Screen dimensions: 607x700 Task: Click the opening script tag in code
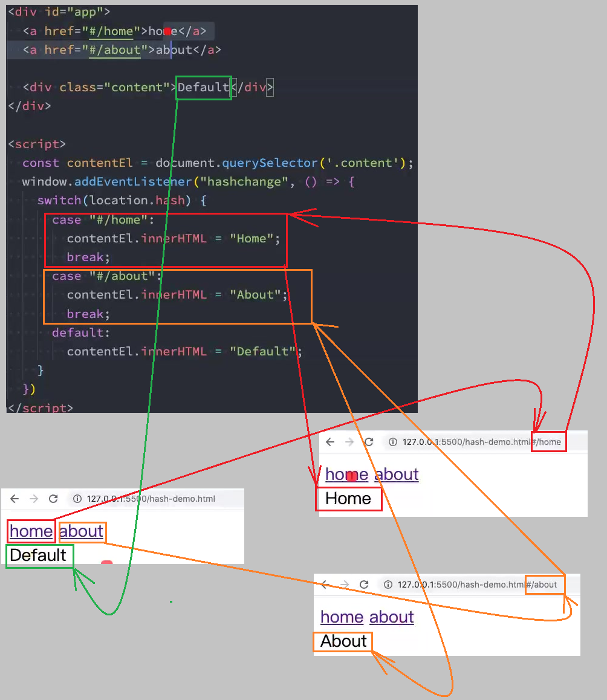pos(37,144)
